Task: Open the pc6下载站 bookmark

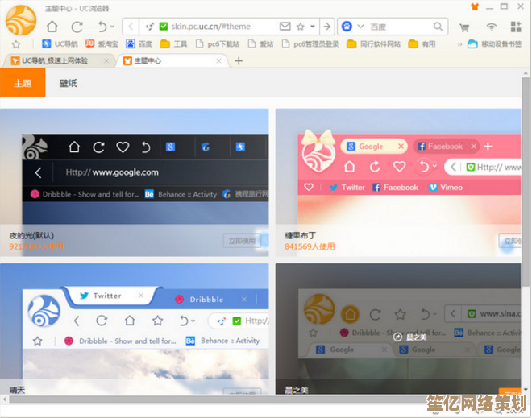Action: [221, 44]
